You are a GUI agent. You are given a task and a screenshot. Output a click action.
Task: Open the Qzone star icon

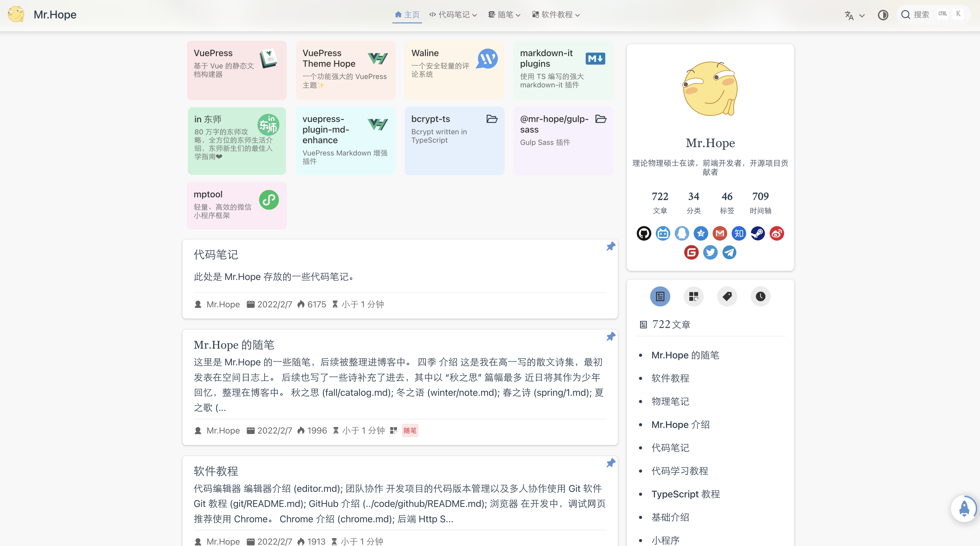click(x=701, y=233)
